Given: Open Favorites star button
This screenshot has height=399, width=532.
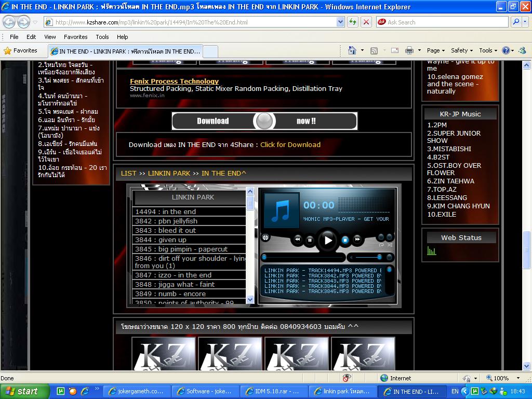Looking at the screenshot, I should point(20,50).
